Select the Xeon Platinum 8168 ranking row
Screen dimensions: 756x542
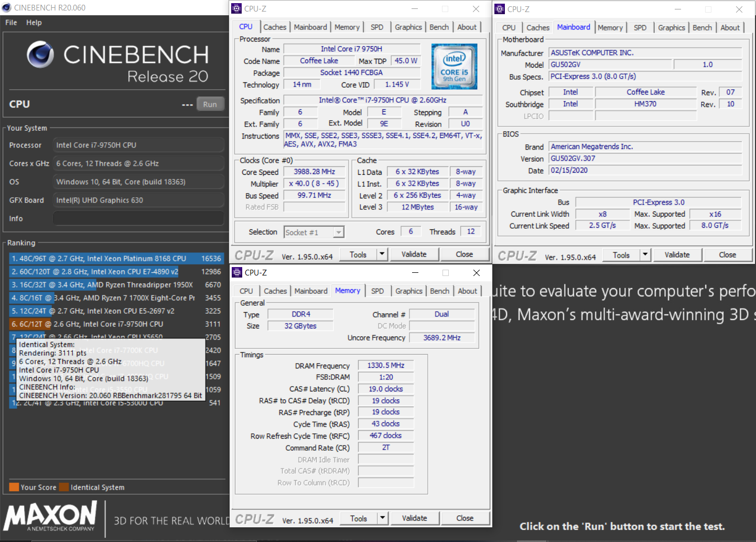point(116,259)
